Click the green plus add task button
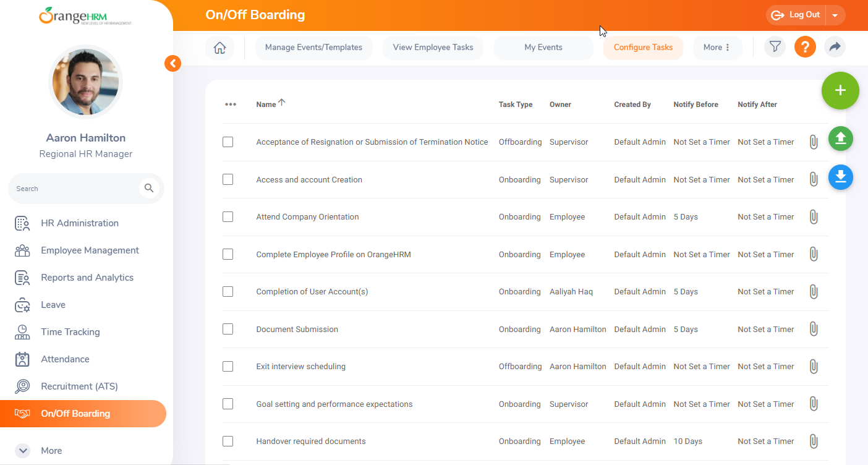The image size is (868, 465). click(840, 90)
